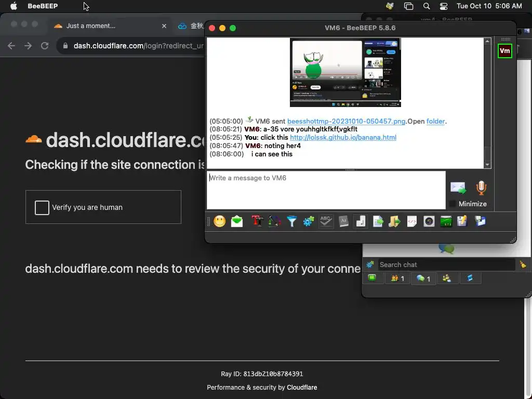Click the blue floppy disks icon
Screen dimensions: 532x399
[480, 221]
